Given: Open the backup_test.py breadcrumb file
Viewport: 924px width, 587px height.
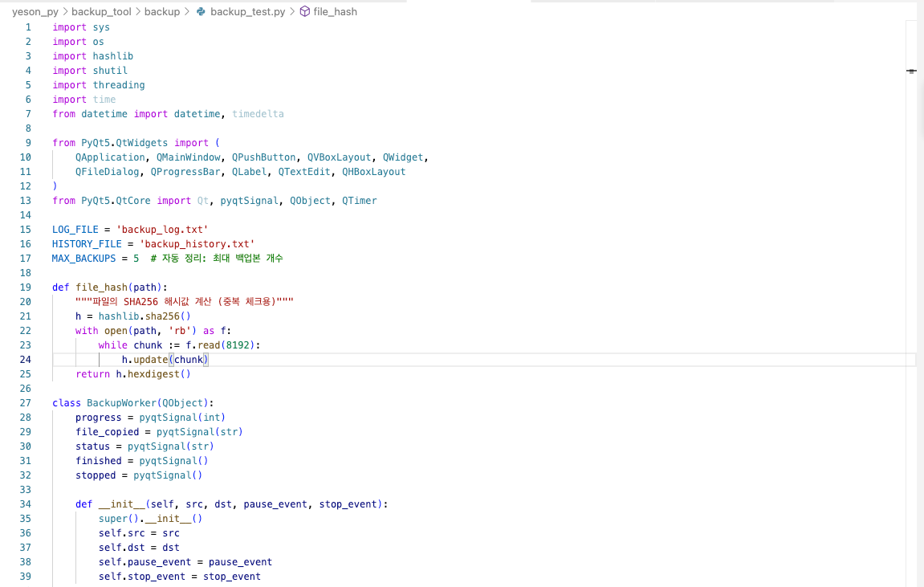Looking at the screenshot, I should click(x=247, y=12).
